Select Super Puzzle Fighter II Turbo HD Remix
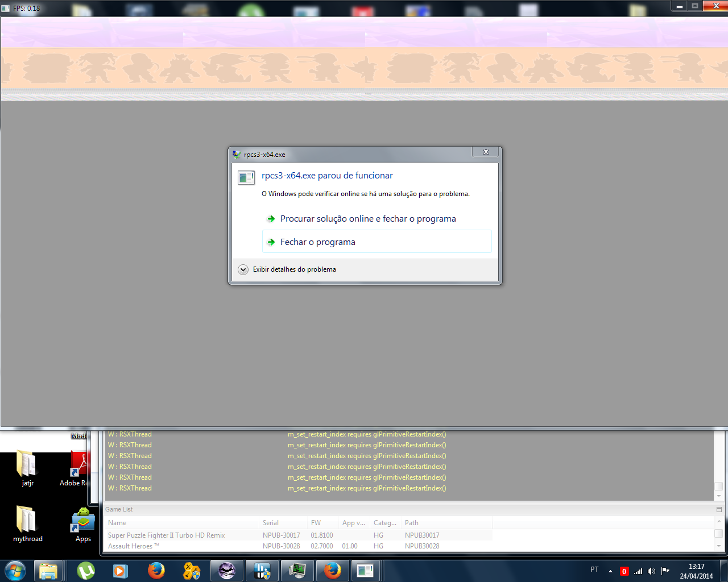This screenshot has width=728, height=582. [166, 535]
